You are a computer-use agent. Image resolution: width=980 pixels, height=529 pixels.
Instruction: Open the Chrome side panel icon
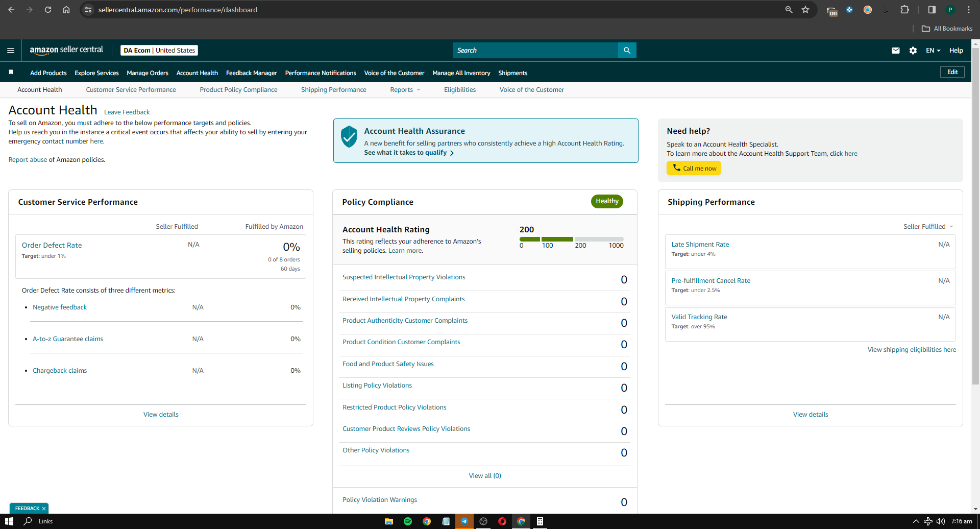[932, 10]
